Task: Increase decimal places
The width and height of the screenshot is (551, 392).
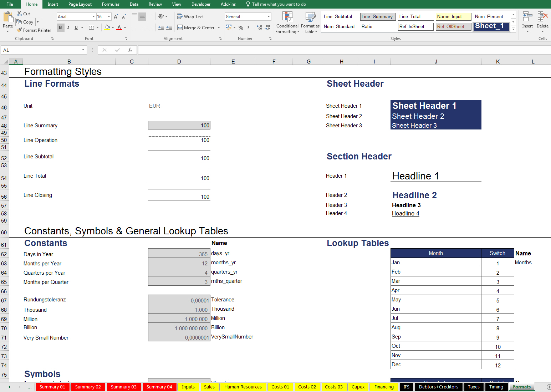Action: 259,27
